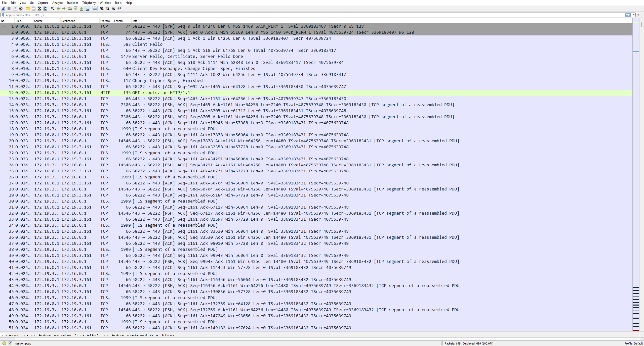Go to a specified packet
Screen dimensions: 644x346
pyautogui.click(x=70, y=9)
